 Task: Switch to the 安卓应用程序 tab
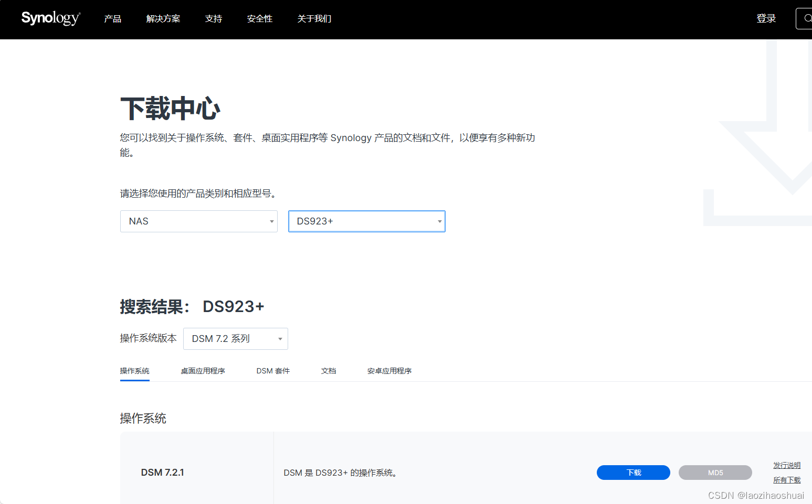pyautogui.click(x=389, y=371)
